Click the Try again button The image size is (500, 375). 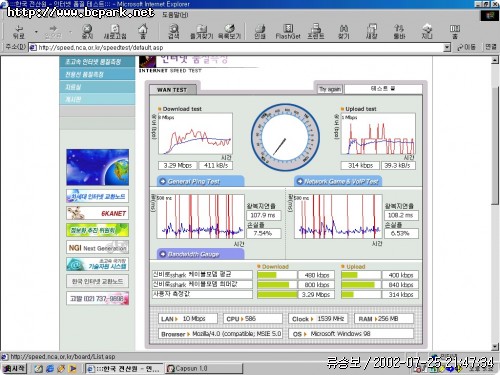tap(330, 89)
